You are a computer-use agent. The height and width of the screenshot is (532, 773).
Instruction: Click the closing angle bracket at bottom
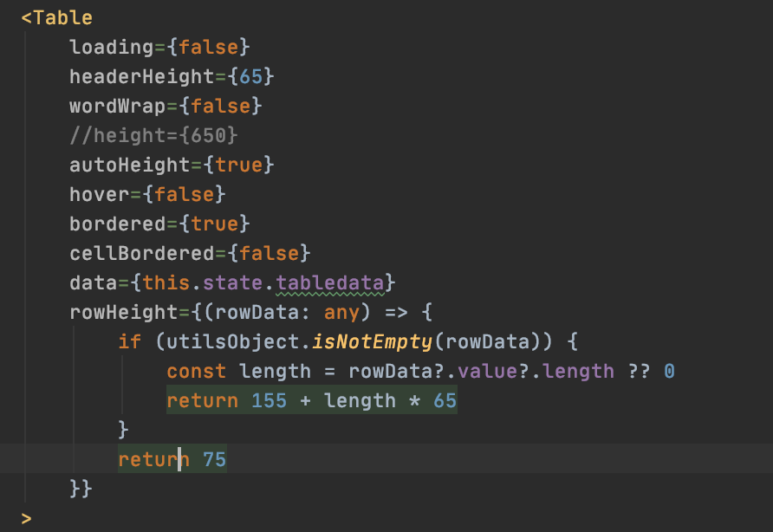tap(26, 517)
